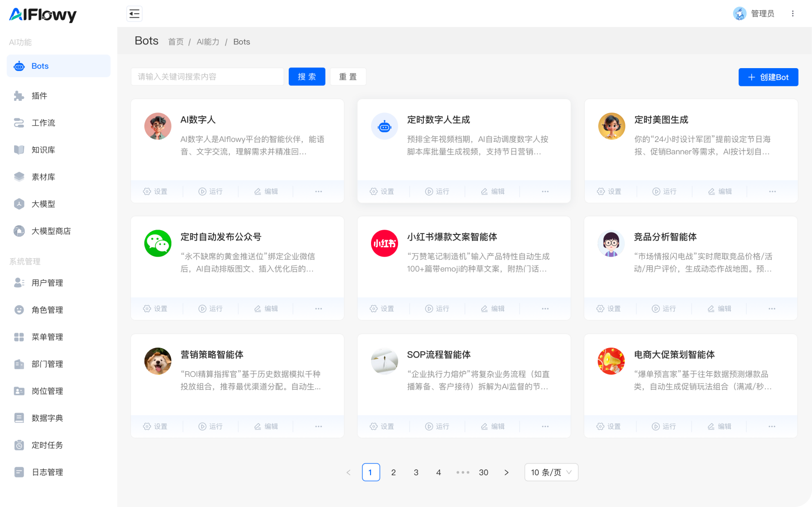The image size is (812, 507).
Task: Click the AIFlowy logo
Action: [x=43, y=14]
